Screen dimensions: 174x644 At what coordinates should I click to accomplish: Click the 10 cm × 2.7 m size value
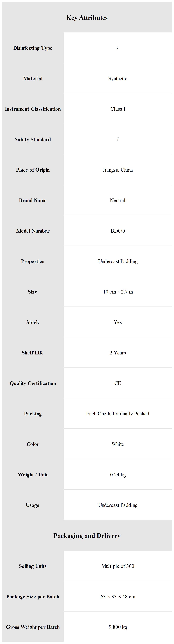click(118, 292)
